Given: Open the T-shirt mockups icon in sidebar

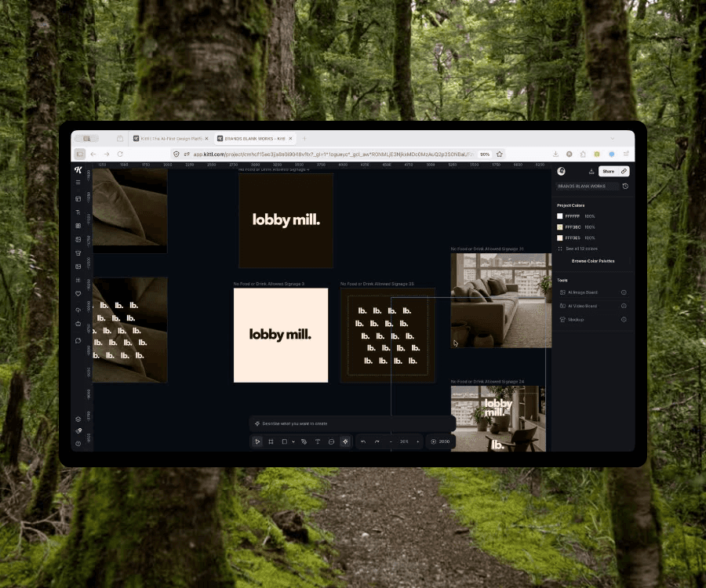Looking at the screenshot, I should (x=78, y=252).
